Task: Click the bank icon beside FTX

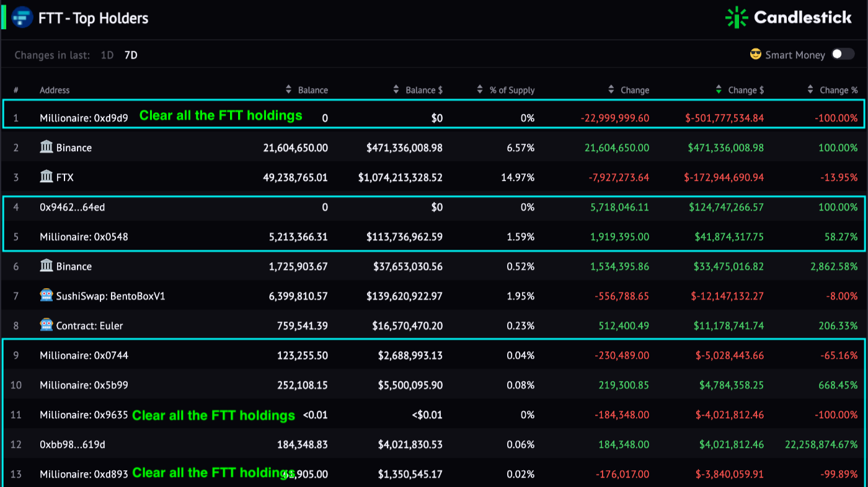Action: click(46, 177)
